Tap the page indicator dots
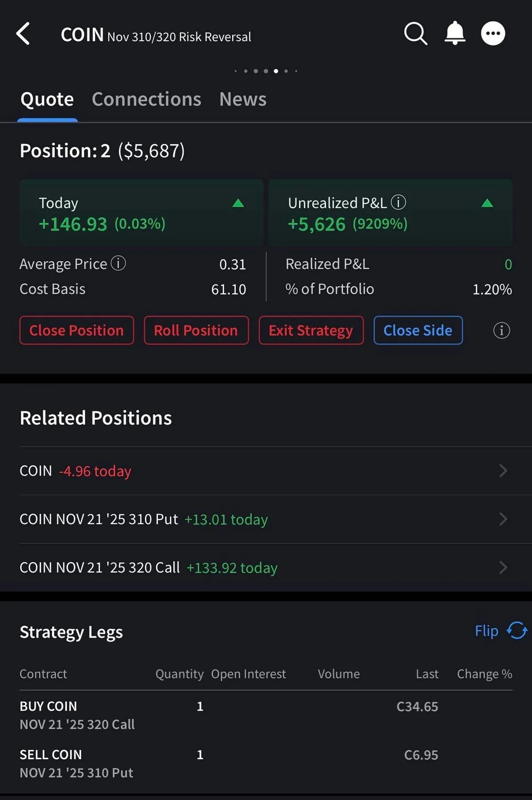This screenshot has height=800, width=532. [266, 71]
